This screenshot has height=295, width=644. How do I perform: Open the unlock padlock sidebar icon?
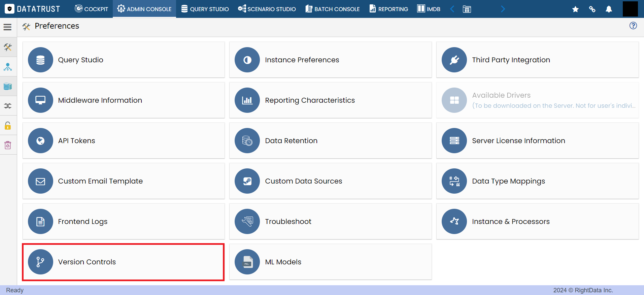coord(8,126)
